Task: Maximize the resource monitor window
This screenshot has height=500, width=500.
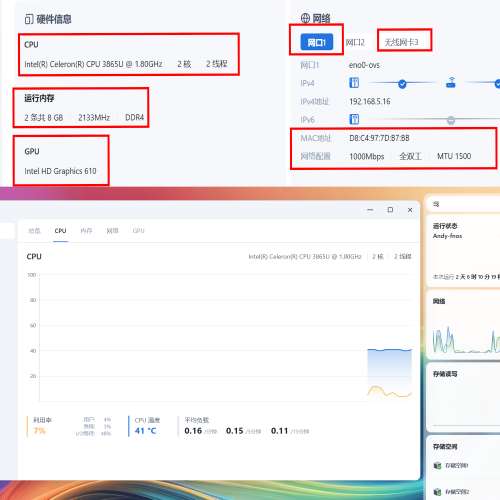Action: click(390, 210)
